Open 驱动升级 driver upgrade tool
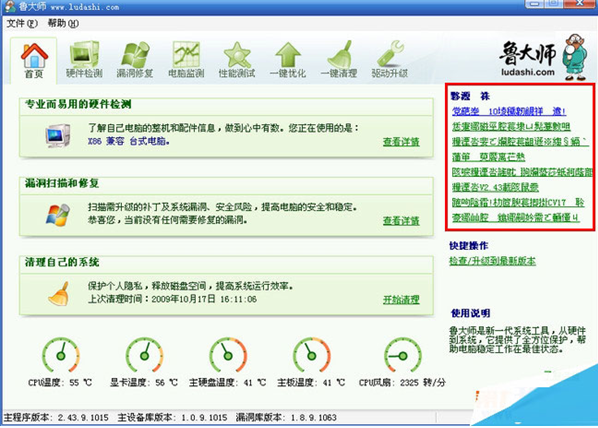Image resolution: width=598 pixels, height=428 pixels. 390,60
